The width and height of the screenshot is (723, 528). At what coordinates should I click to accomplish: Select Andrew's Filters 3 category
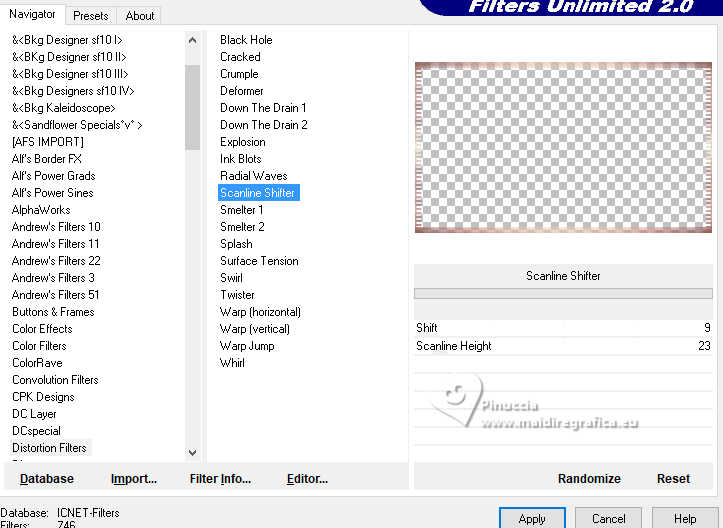(x=53, y=278)
